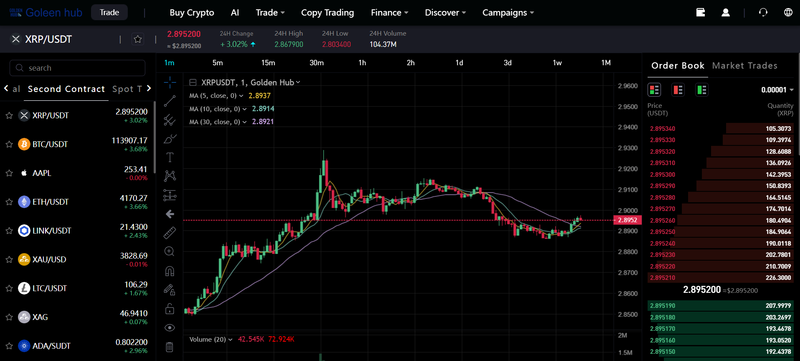Expand the Discover dropdown menu

(x=445, y=13)
